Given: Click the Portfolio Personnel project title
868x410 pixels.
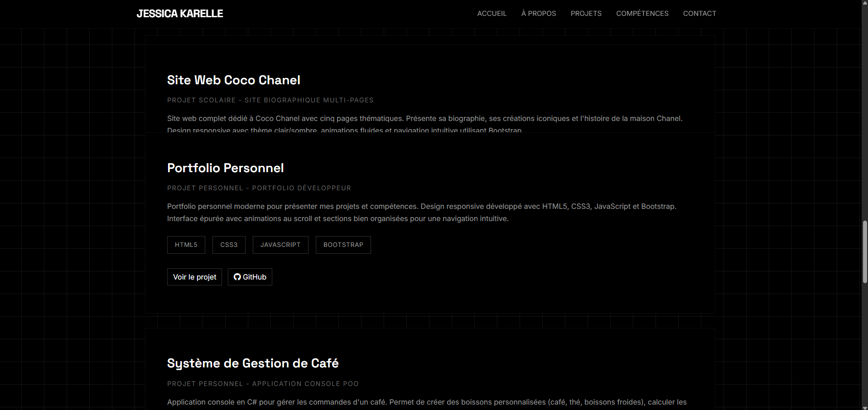Looking at the screenshot, I should (225, 168).
